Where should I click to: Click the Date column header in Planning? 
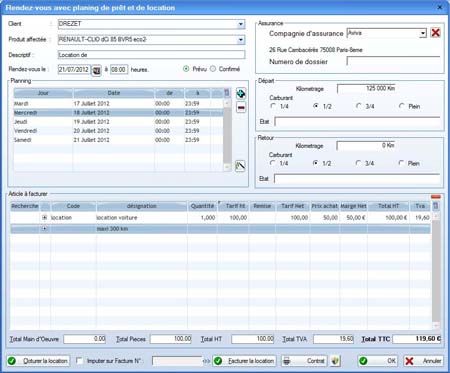114,93
